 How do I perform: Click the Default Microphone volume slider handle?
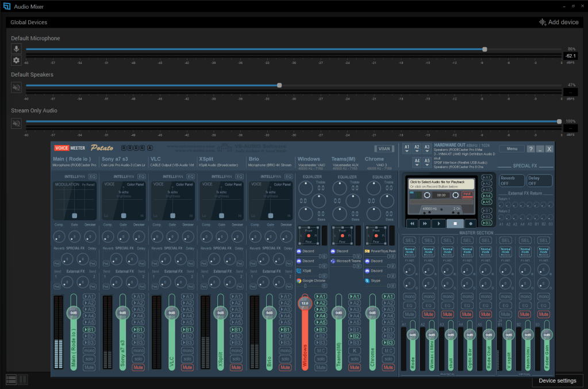[485, 49]
